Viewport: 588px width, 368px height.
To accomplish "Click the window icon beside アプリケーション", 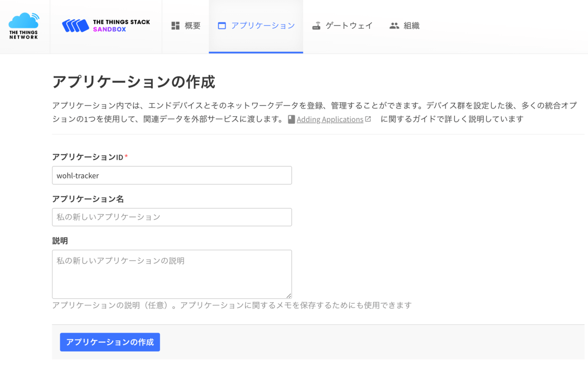I will (222, 26).
